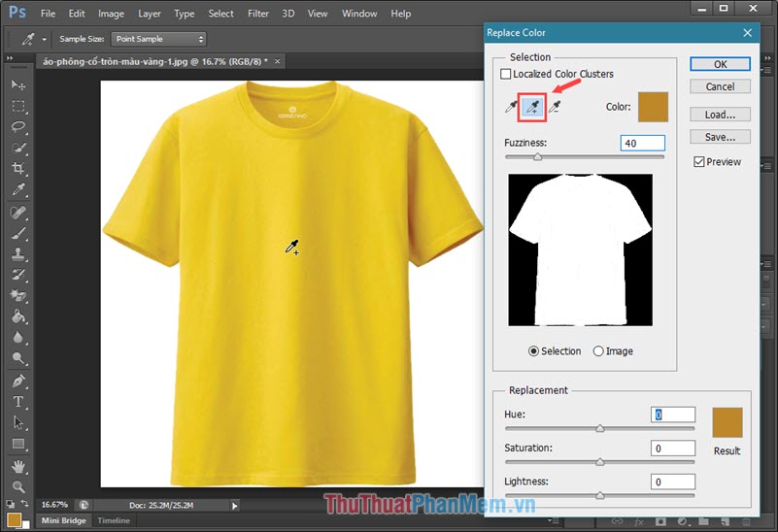
Task: Select the Rectangle shape tool
Action: (18, 444)
